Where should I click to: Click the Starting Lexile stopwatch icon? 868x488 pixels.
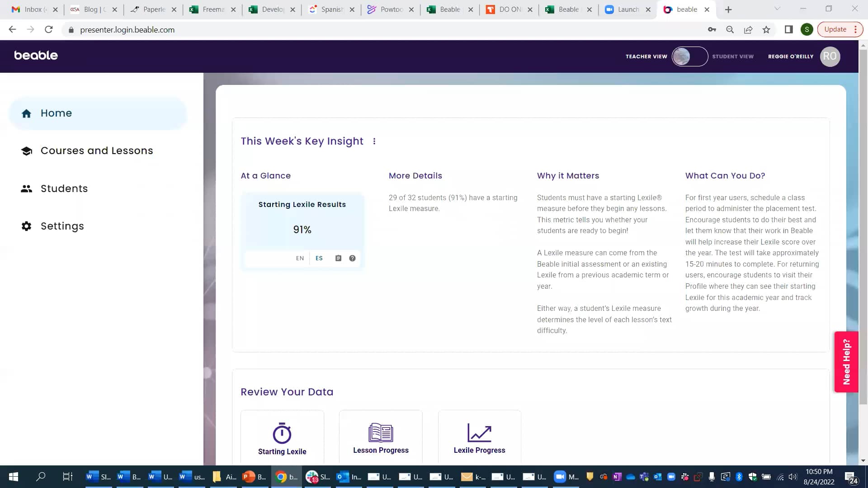282,433
